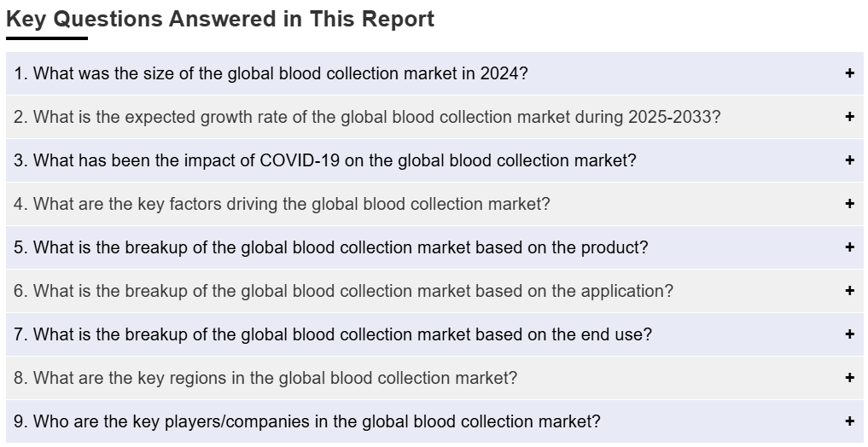Open key factors question via plus icon
This screenshot has height=447, width=868.
850,204
